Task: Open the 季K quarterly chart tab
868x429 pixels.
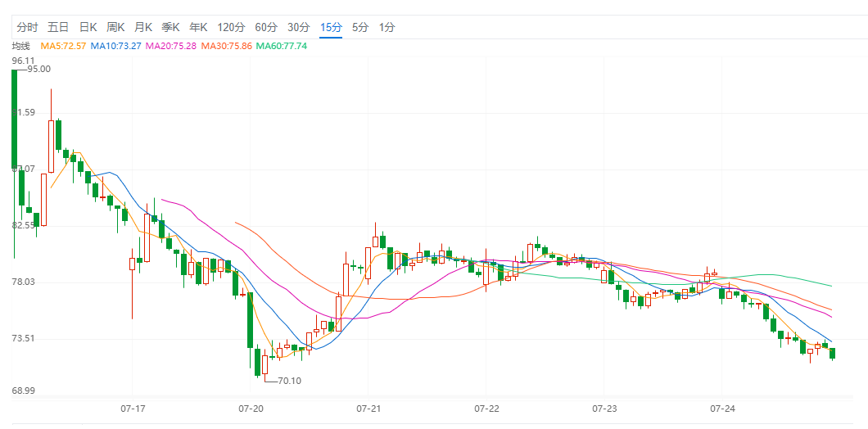Action: coord(170,27)
